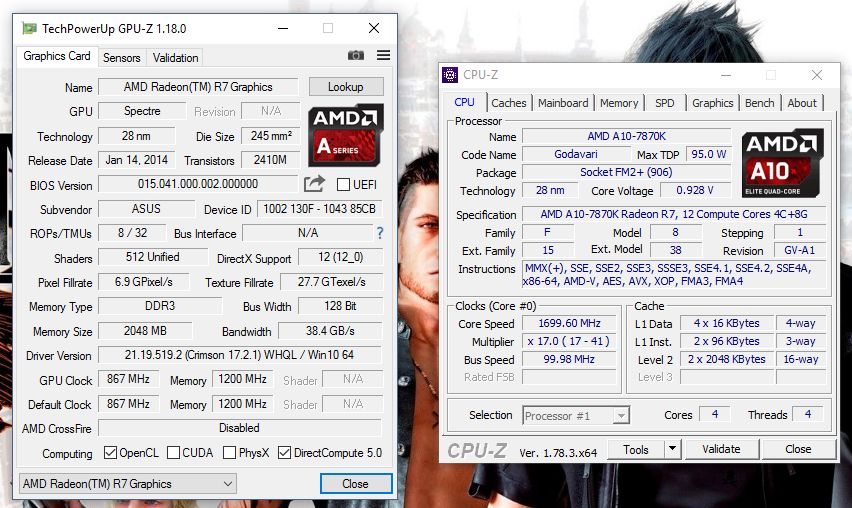Click the Specification field in CPU-Z

click(x=674, y=214)
